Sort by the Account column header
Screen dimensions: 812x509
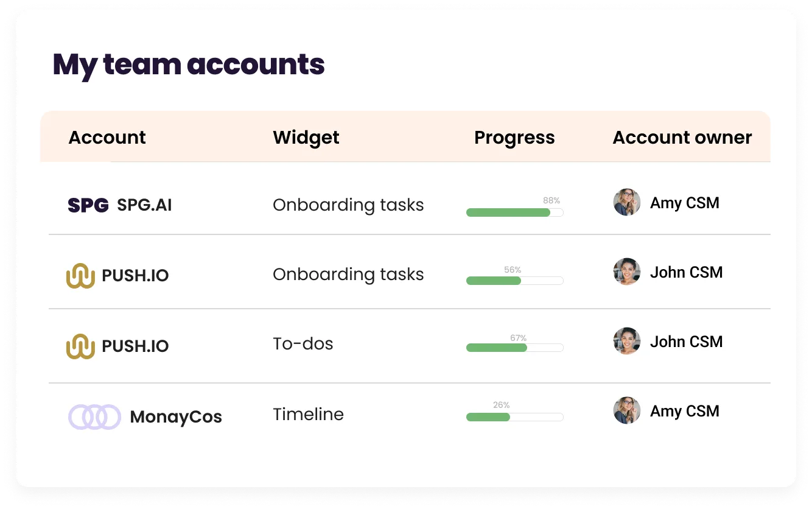tap(107, 138)
